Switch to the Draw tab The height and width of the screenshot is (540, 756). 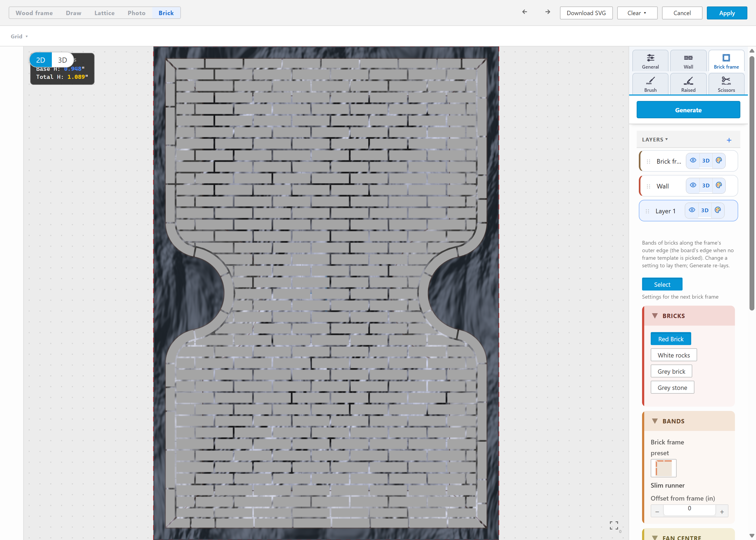pos(73,13)
